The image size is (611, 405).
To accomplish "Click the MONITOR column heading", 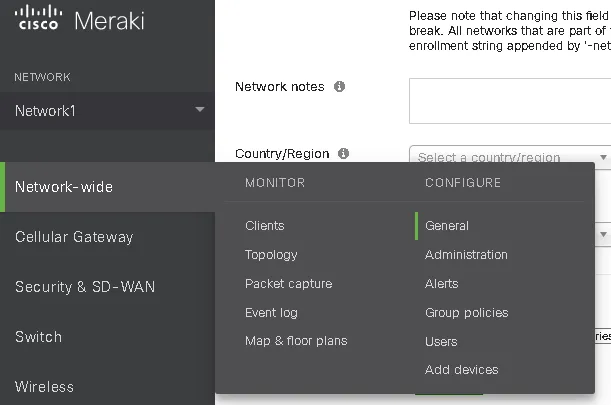I will tap(275, 183).
